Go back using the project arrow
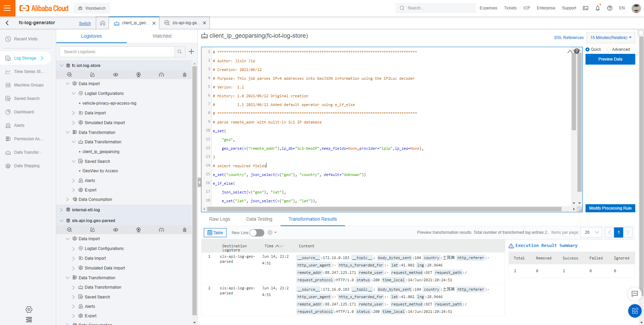The width and height of the screenshot is (644, 325). tap(7, 23)
